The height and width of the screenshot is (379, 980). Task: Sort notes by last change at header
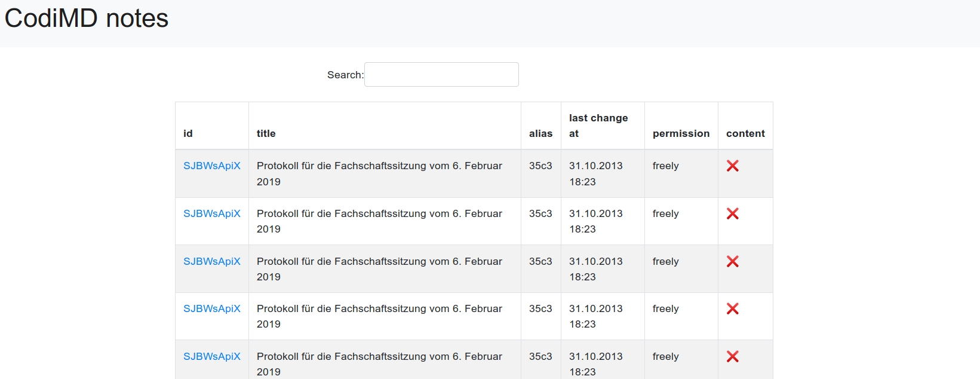(598, 126)
